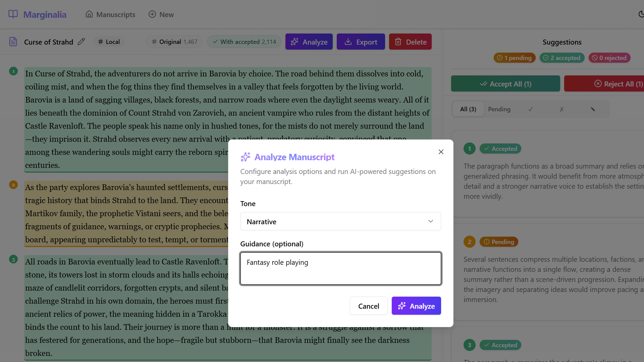Screen dimensions: 644x362
Task: Toggle dark mode moon icon
Action: click(641, 14)
